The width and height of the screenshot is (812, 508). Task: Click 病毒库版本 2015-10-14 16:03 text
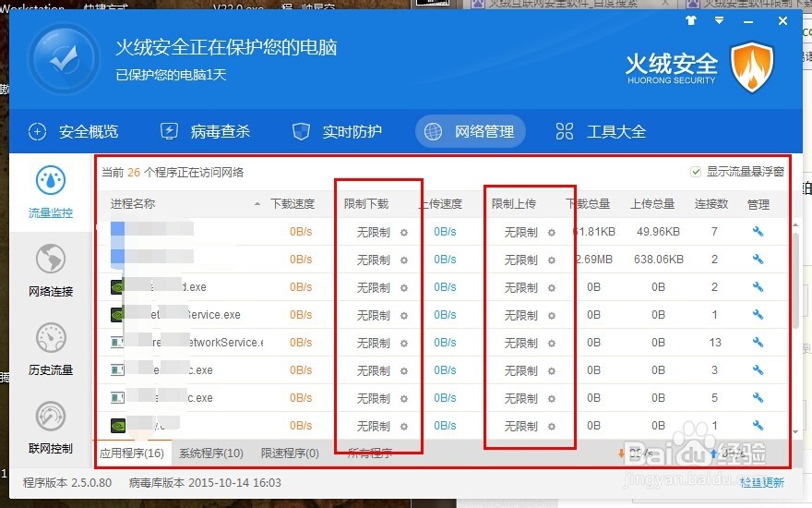(x=205, y=482)
